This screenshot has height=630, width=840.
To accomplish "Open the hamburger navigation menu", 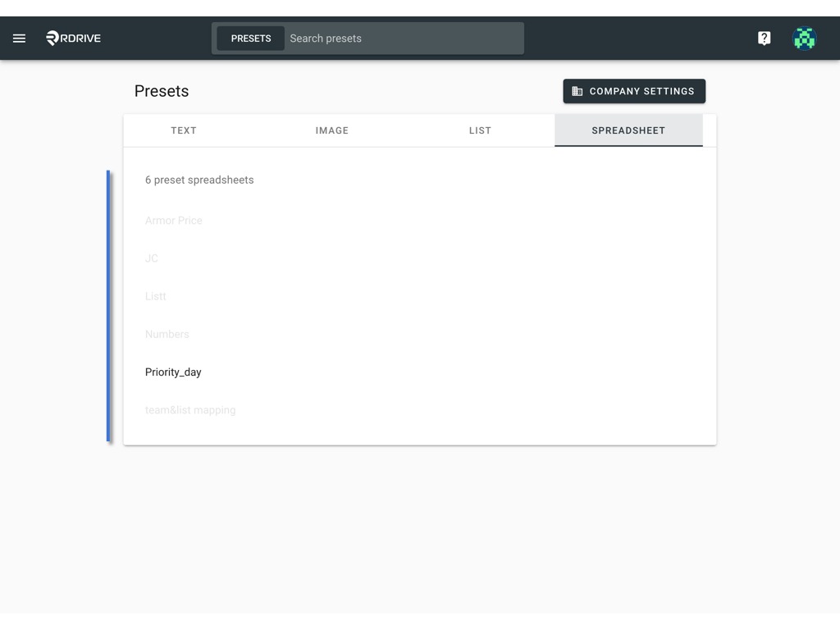I will coord(20,38).
